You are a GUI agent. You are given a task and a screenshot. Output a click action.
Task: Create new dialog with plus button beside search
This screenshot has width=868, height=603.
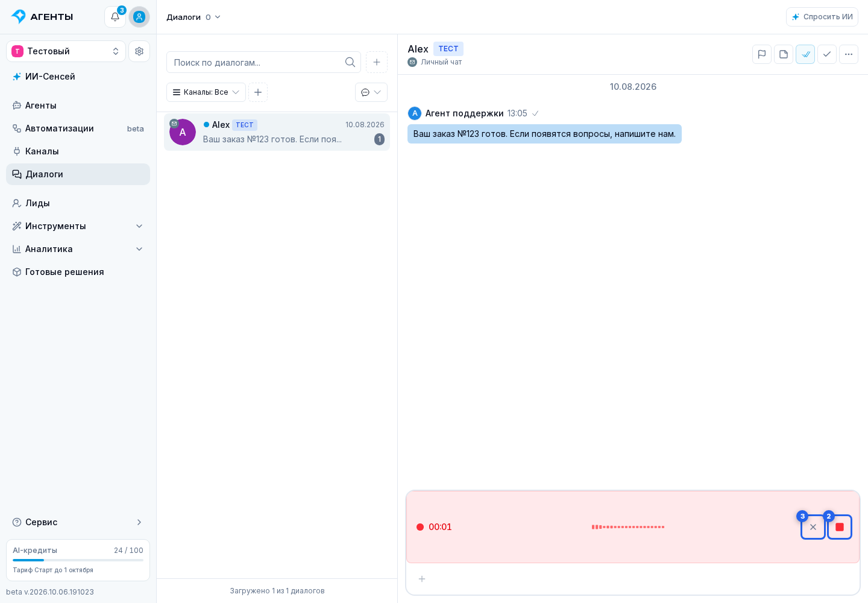[377, 62]
